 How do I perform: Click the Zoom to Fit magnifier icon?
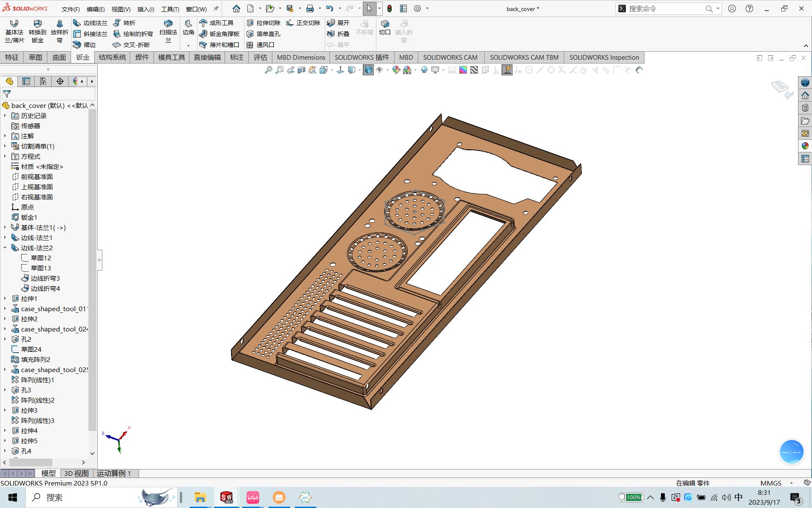[269, 70]
